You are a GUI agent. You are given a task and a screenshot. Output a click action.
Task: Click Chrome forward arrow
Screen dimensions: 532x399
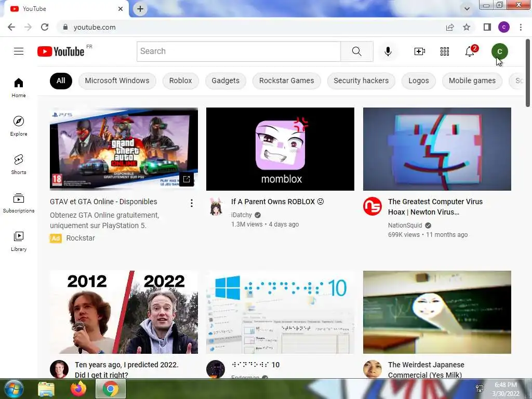[28, 27]
